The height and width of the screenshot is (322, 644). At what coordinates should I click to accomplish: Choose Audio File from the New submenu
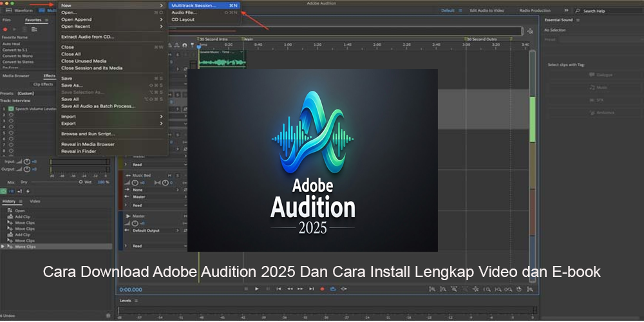pos(204,13)
